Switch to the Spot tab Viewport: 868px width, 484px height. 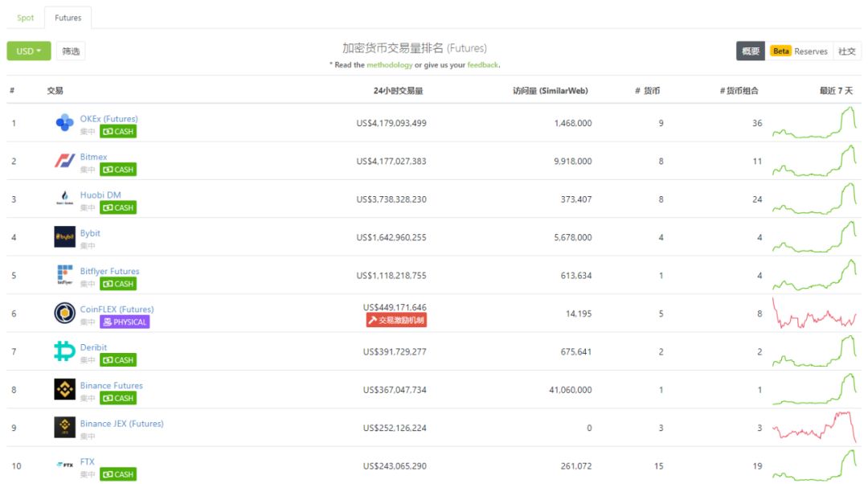[x=26, y=18]
